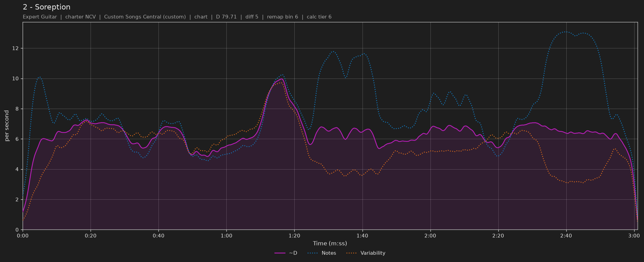
Task: Click the y-axis tick label 8
Action: [18, 109]
